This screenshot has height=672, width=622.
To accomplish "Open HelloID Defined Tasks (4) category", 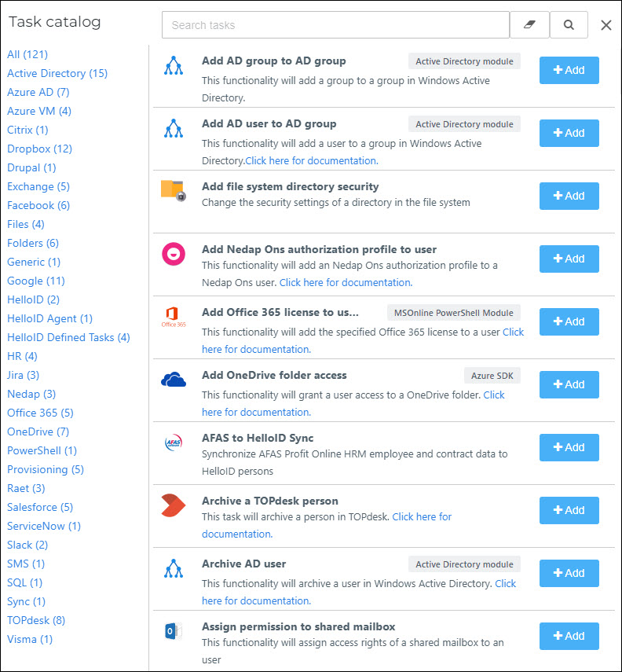I will (68, 337).
